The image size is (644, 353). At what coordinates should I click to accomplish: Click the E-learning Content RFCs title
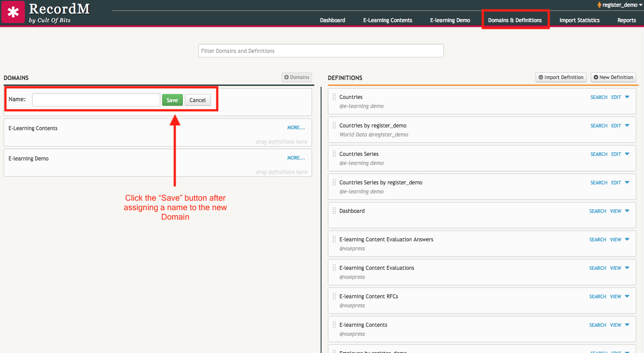369,297
